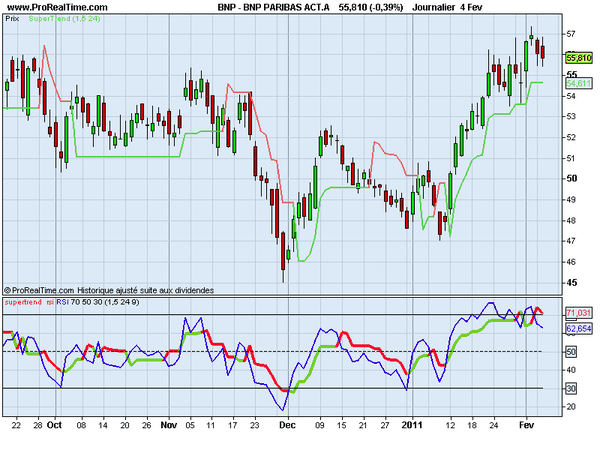Click the 23 date label on time axis
600x450 pixels.
point(254,426)
